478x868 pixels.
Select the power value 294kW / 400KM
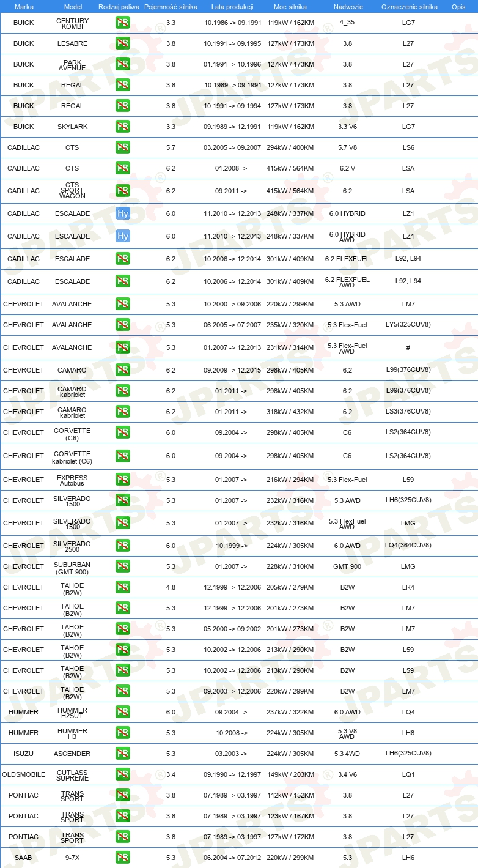tap(290, 147)
